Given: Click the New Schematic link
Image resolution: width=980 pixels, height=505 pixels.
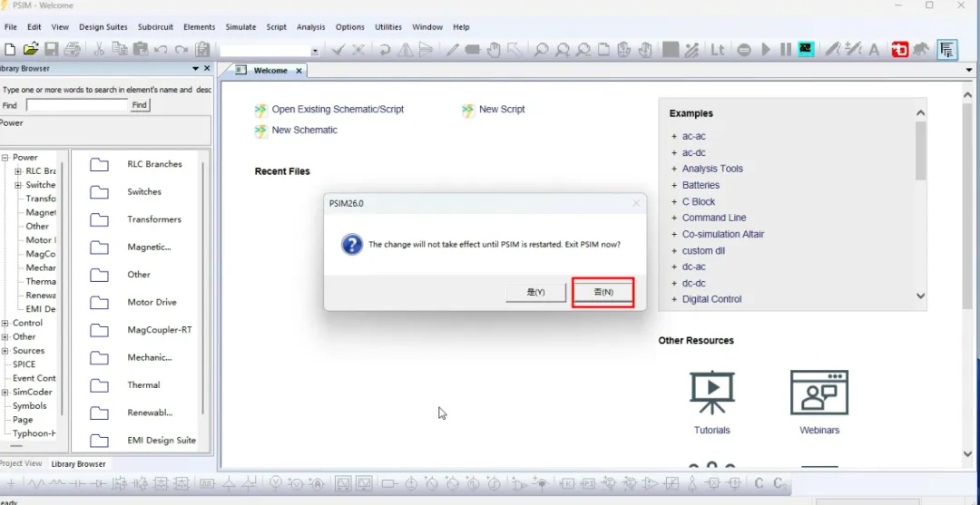Looking at the screenshot, I should 304,130.
